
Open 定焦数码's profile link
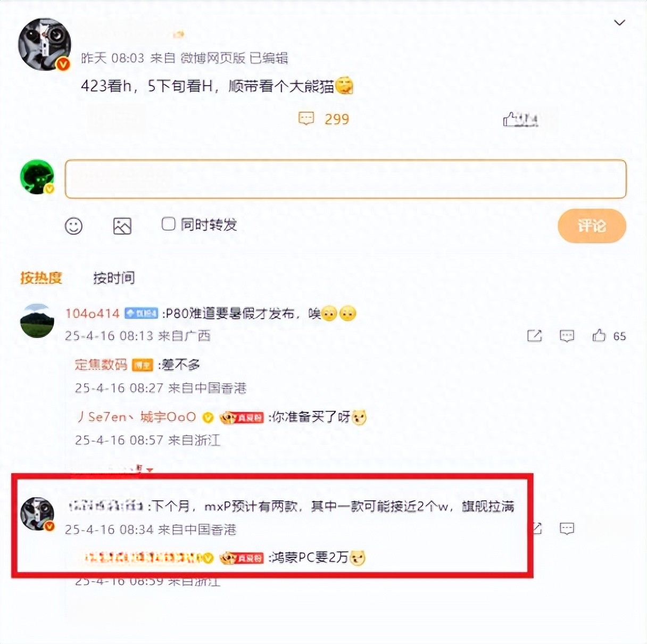[x=101, y=365]
